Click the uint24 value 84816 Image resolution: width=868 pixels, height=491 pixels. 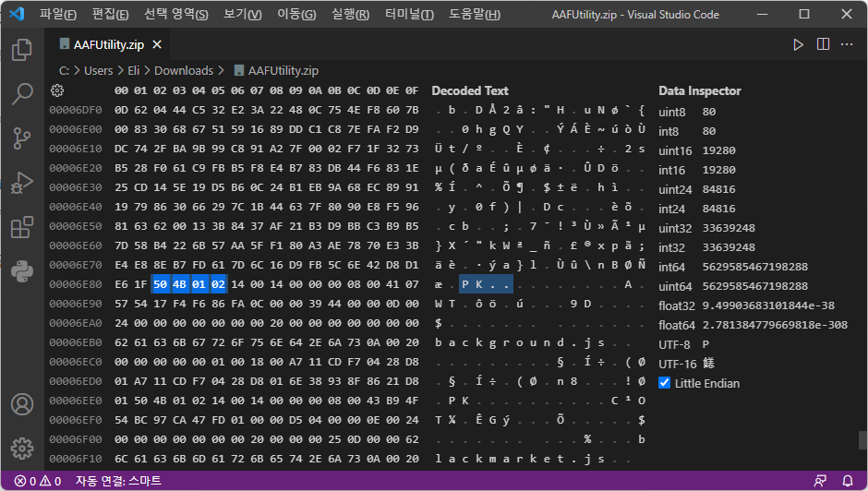(719, 189)
